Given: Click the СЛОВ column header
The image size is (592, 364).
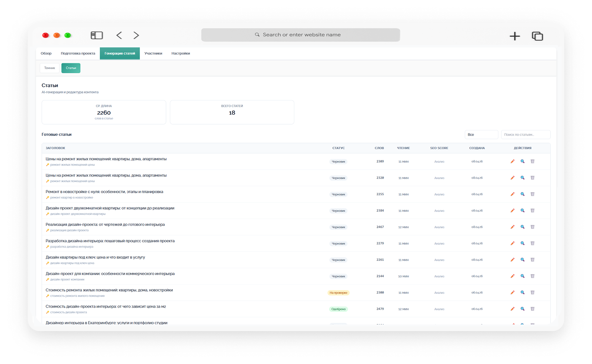Looking at the screenshot, I should point(379,148).
